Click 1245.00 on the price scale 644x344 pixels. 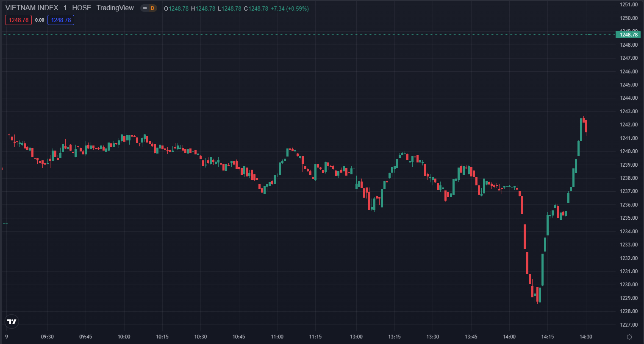pos(629,85)
